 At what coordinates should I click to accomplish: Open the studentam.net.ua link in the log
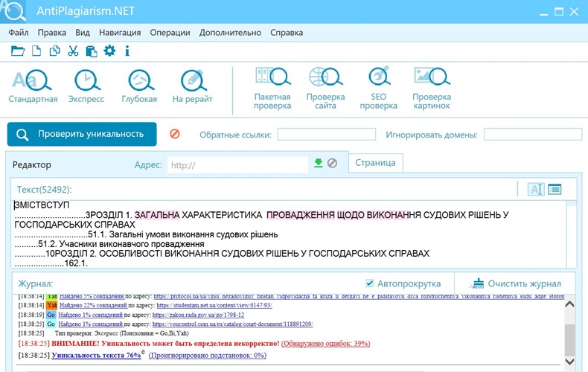[x=214, y=305]
